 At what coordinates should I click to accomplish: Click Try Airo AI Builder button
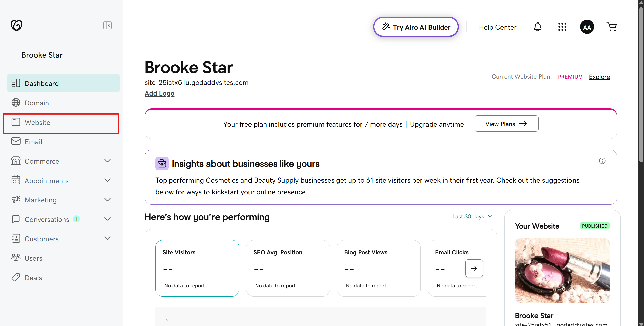coord(416,27)
